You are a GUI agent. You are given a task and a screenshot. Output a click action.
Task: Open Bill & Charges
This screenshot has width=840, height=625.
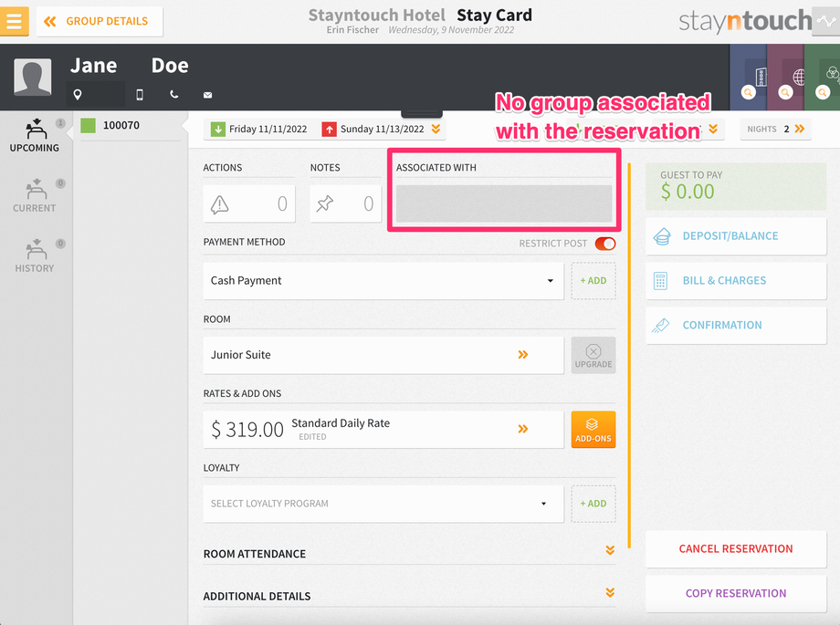click(736, 281)
